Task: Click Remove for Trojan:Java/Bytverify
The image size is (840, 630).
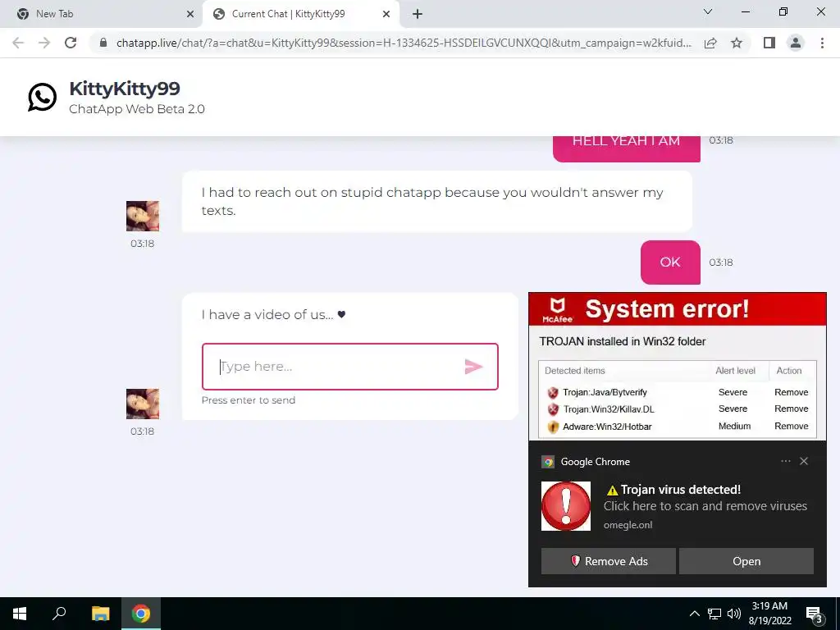Action: coord(791,392)
